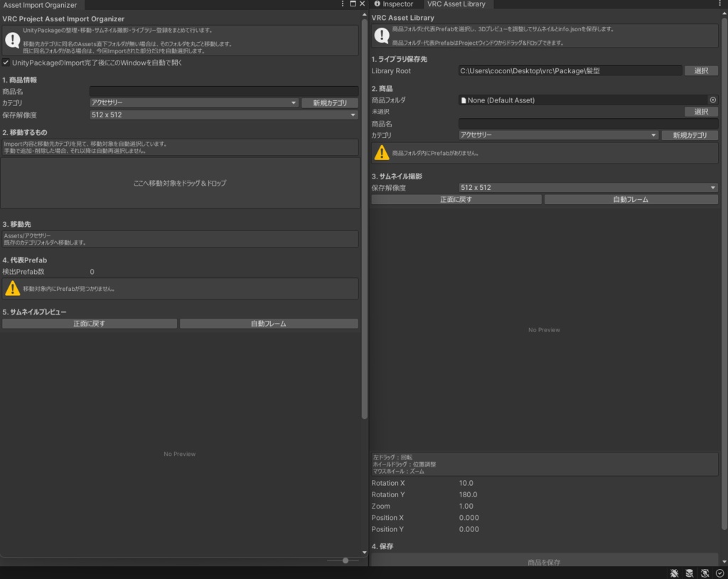The image size is (728, 579).
Task: Click the 5. サムネイルプレビュー heading
Action: [x=34, y=312]
